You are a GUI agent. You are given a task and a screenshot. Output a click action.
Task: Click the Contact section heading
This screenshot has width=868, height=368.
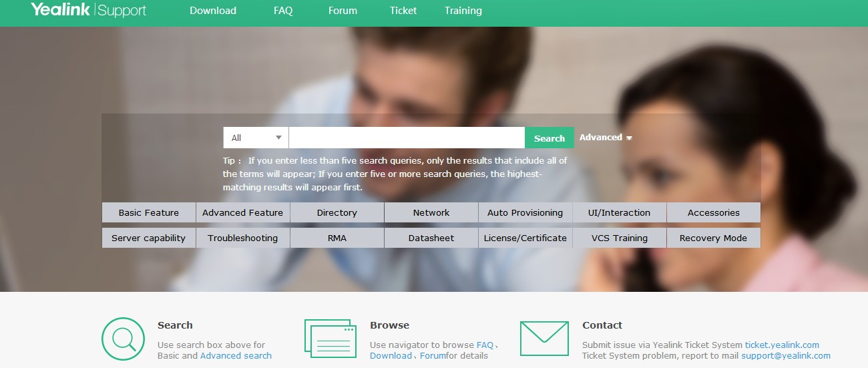[602, 325]
